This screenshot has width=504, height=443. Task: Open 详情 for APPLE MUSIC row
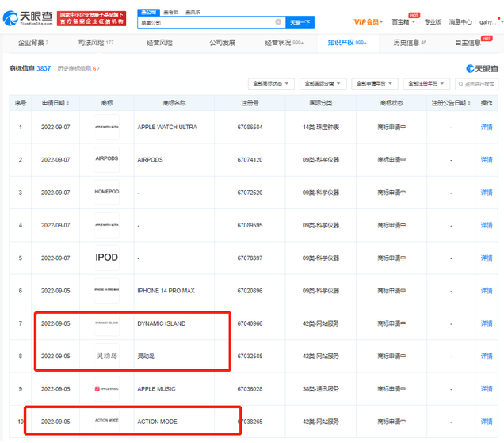(487, 389)
